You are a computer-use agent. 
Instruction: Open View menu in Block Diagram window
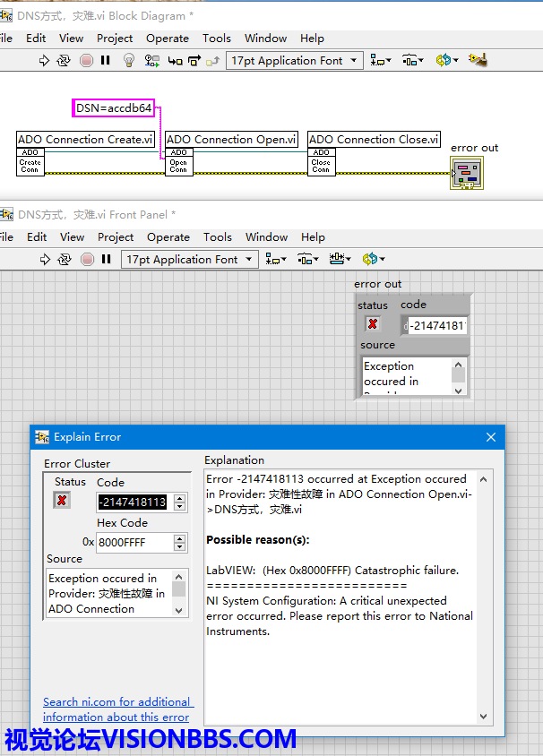coord(71,39)
